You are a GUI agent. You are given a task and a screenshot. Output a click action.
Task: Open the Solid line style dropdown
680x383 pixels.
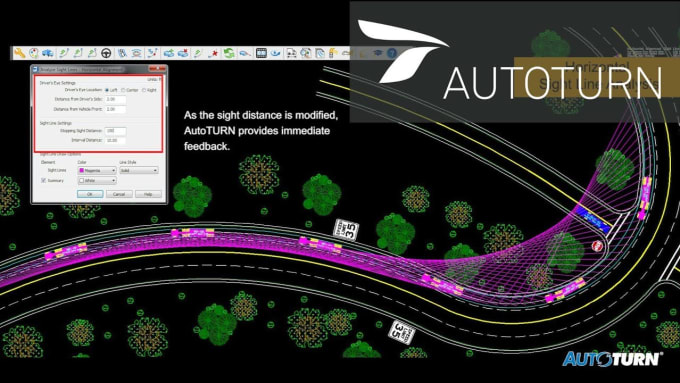[x=139, y=170]
